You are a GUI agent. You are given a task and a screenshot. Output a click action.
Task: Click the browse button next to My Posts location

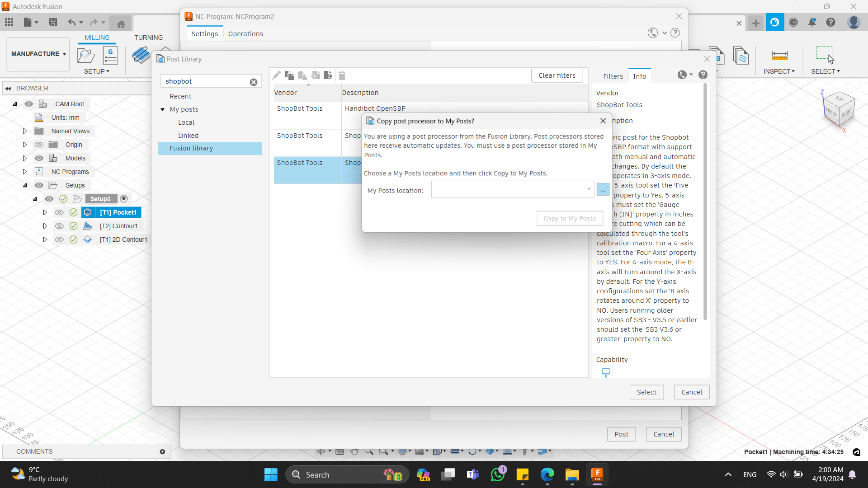[603, 190]
